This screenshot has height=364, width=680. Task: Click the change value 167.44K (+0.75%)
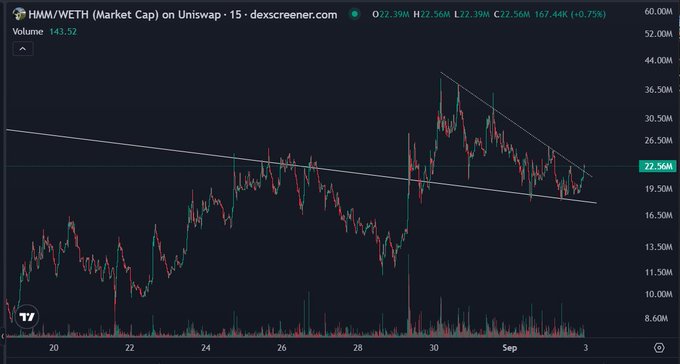tap(570, 15)
